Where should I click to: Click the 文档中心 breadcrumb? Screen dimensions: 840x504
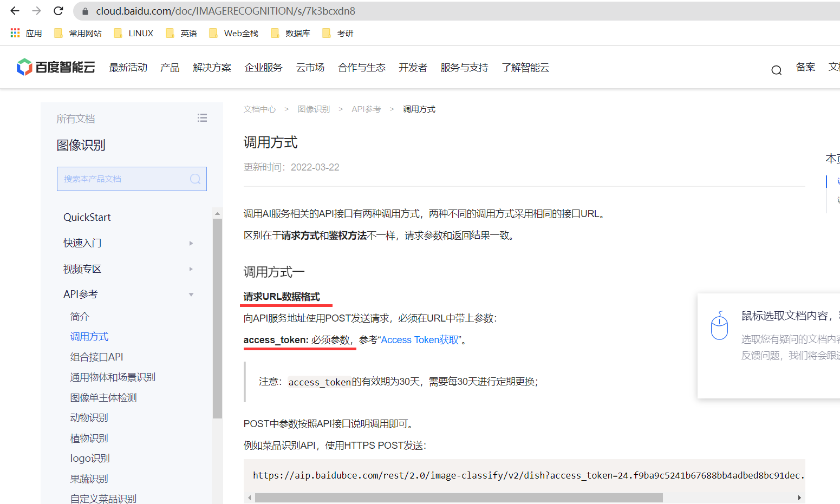tap(260, 109)
